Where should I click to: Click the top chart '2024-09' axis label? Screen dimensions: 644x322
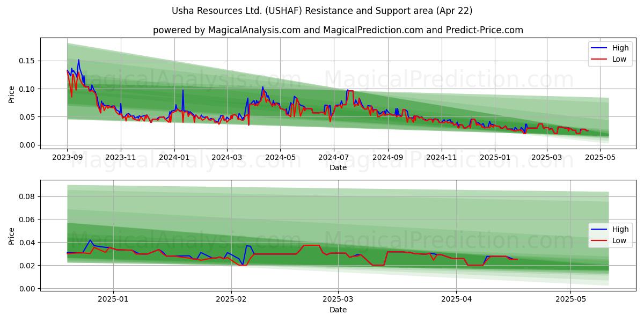[x=388, y=158]
